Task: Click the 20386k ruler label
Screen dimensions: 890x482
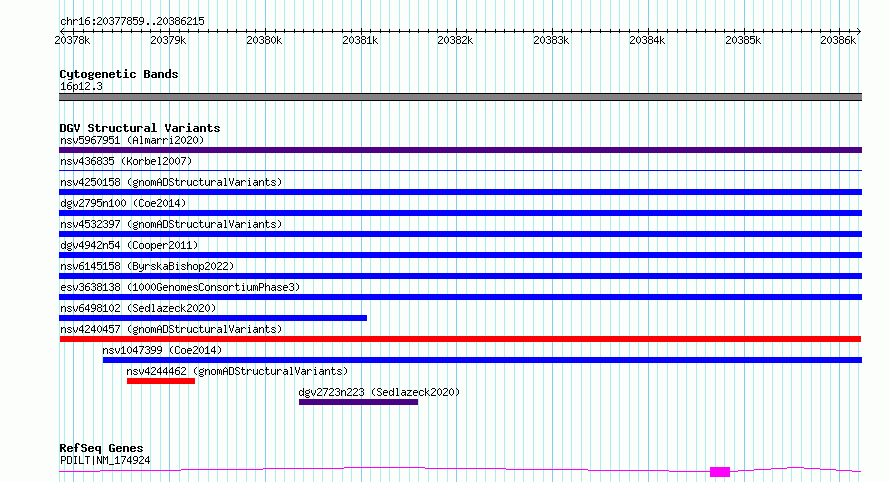Action: coord(838,40)
